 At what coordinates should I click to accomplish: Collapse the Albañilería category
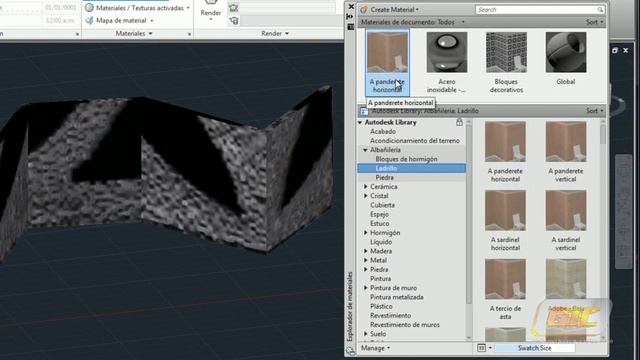[x=365, y=150]
